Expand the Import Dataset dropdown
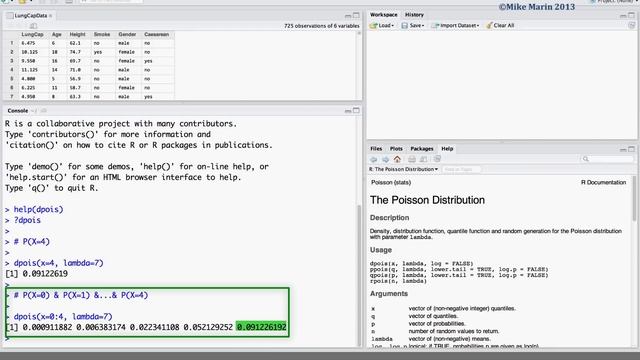The width and height of the screenshot is (640, 360). (x=478, y=26)
